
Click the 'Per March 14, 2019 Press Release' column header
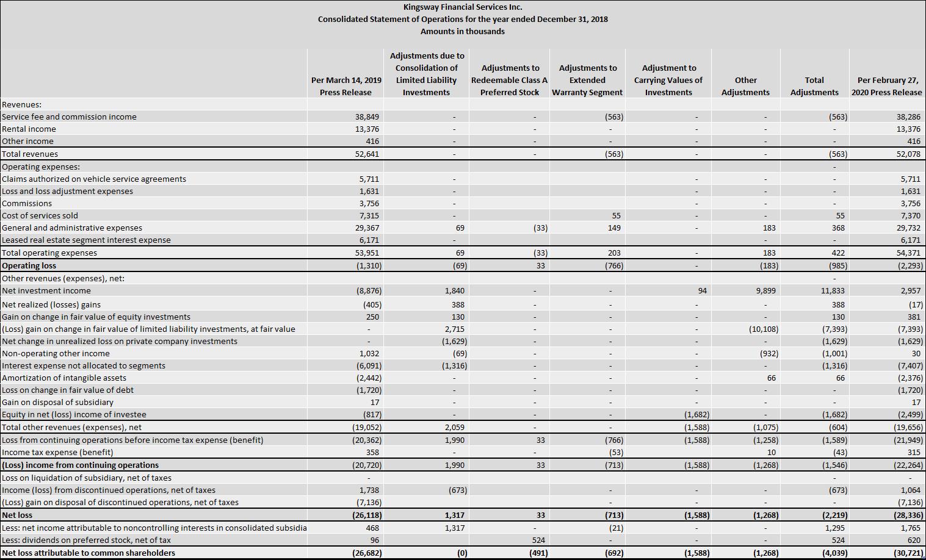click(346, 86)
